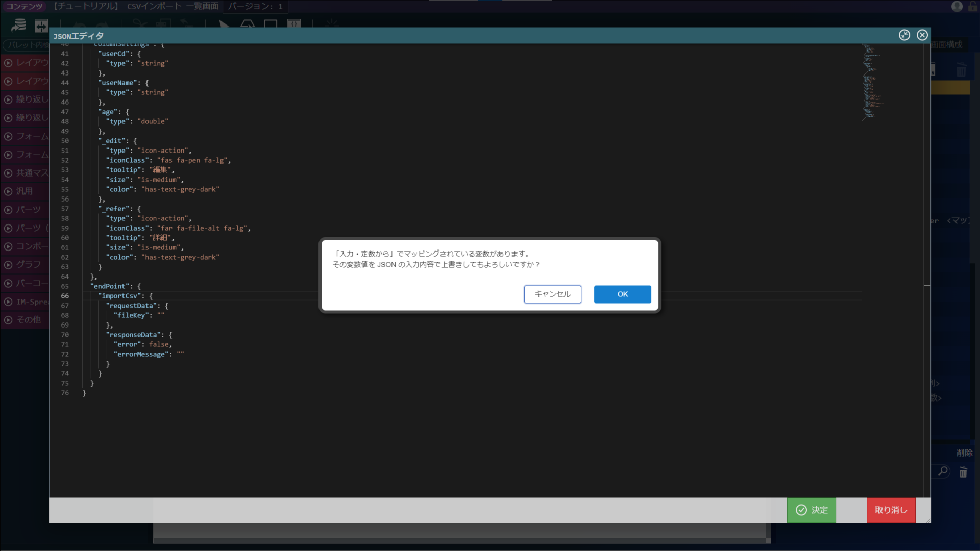Image resolution: width=980 pixels, height=551 pixels.
Task: Expand the バーコー palette category
Action: 26,283
